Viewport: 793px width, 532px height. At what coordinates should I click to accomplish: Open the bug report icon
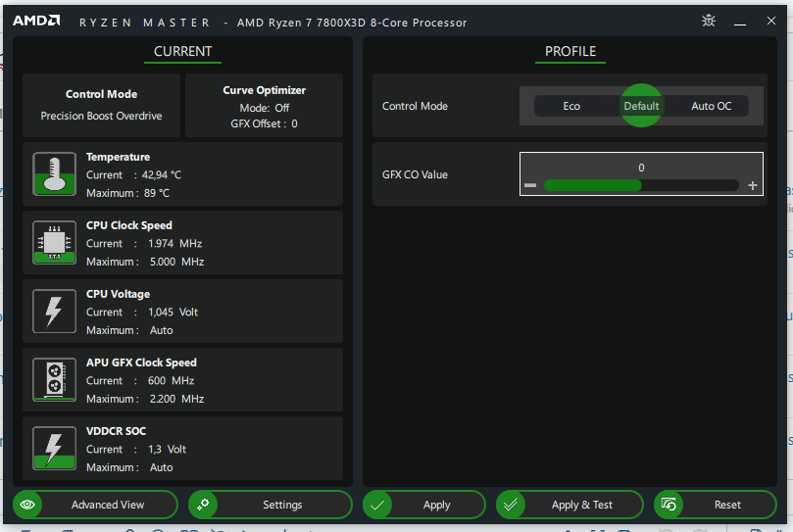pyautogui.click(x=709, y=21)
